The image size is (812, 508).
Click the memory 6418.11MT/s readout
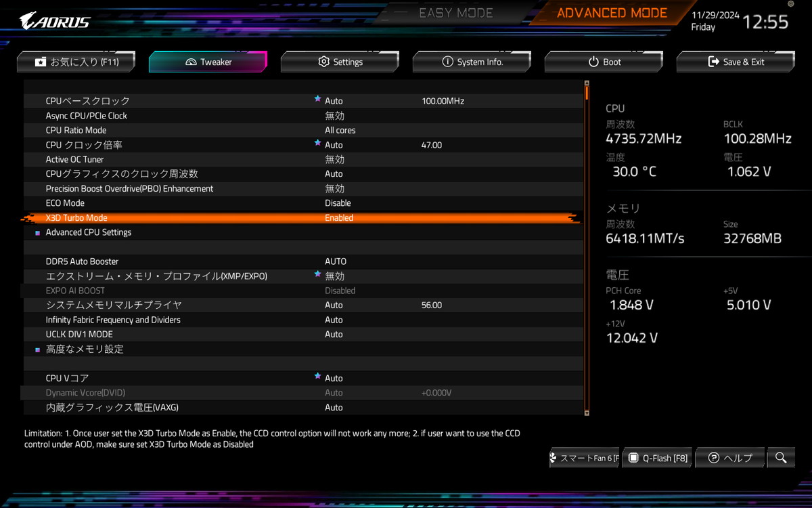[645, 238]
